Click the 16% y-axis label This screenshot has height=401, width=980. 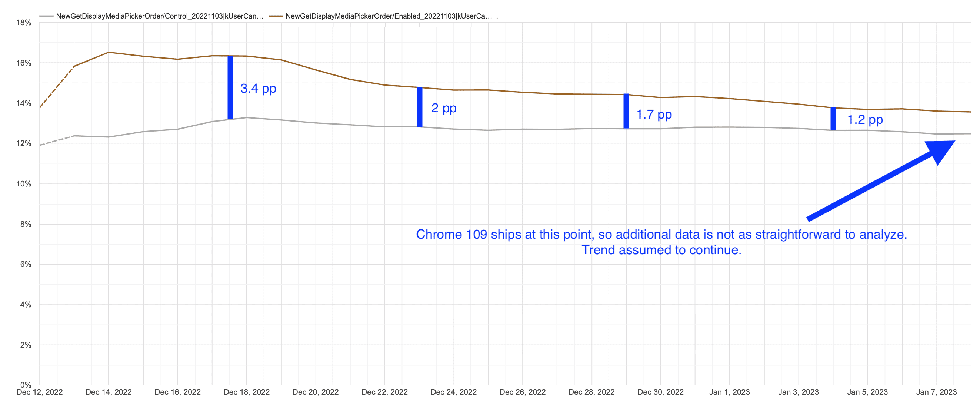pyautogui.click(x=24, y=63)
